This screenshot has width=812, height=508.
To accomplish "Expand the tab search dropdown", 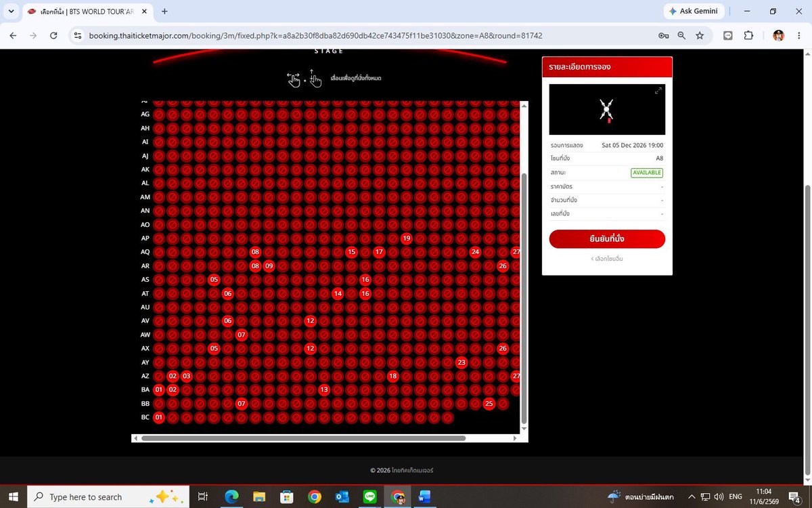I will pyautogui.click(x=11, y=12).
